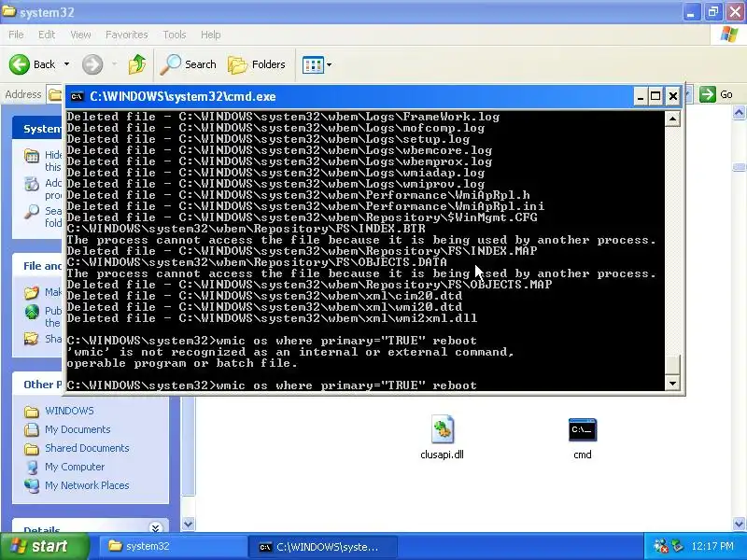Viewport: 747px width, 560px height.
Task: Click the share folder icon
Action: coord(32,339)
